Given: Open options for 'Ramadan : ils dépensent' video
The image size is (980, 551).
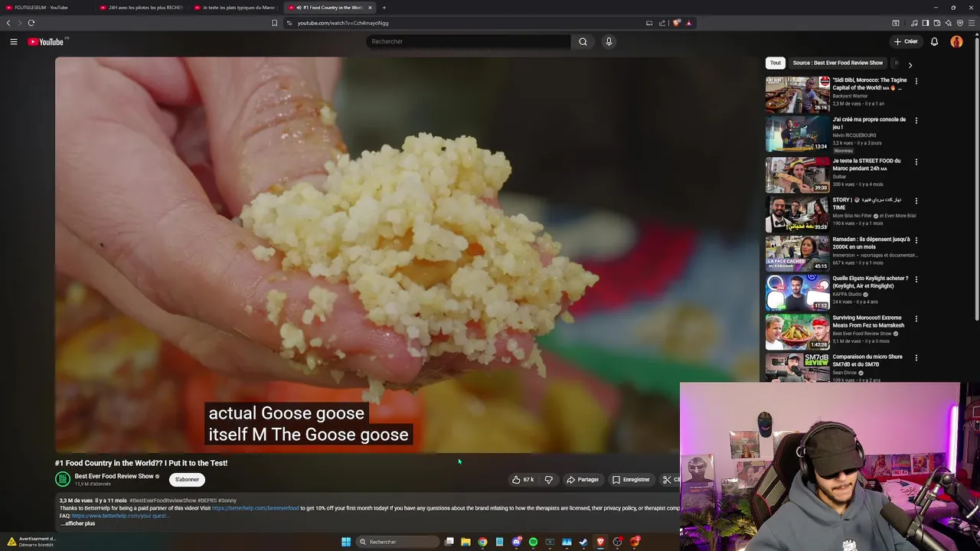Looking at the screenshot, I should (916, 240).
